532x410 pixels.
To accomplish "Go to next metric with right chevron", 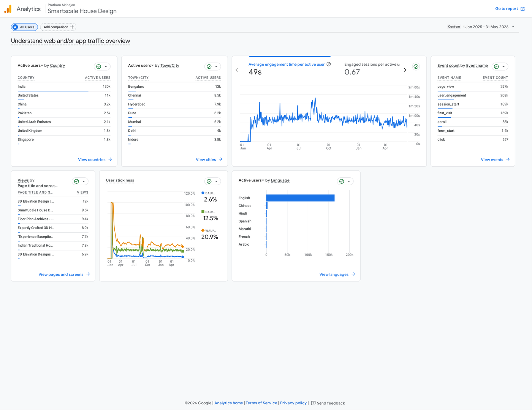I will tap(405, 70).
